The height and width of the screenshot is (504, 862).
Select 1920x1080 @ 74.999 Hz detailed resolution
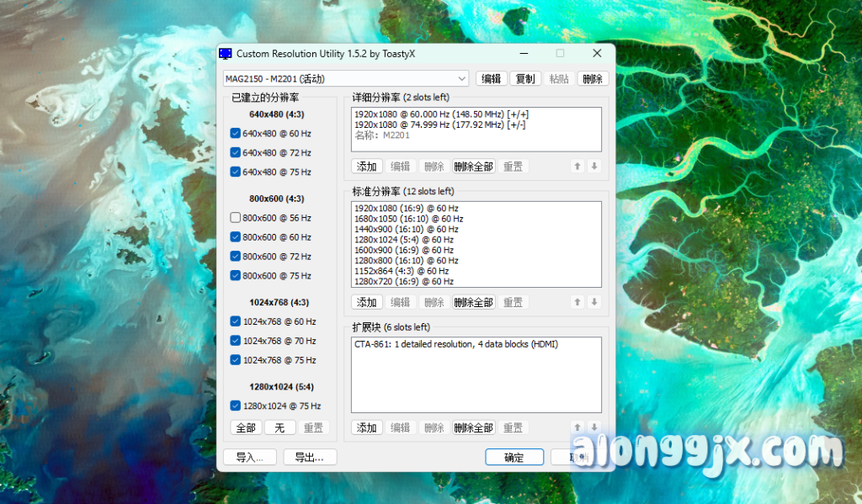pyautogui.click(x=439, y=125)
